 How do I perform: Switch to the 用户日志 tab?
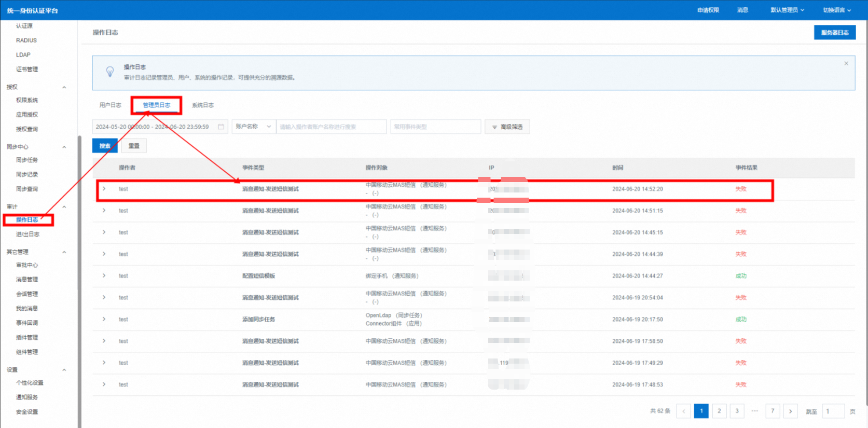(x=110, y=105)
